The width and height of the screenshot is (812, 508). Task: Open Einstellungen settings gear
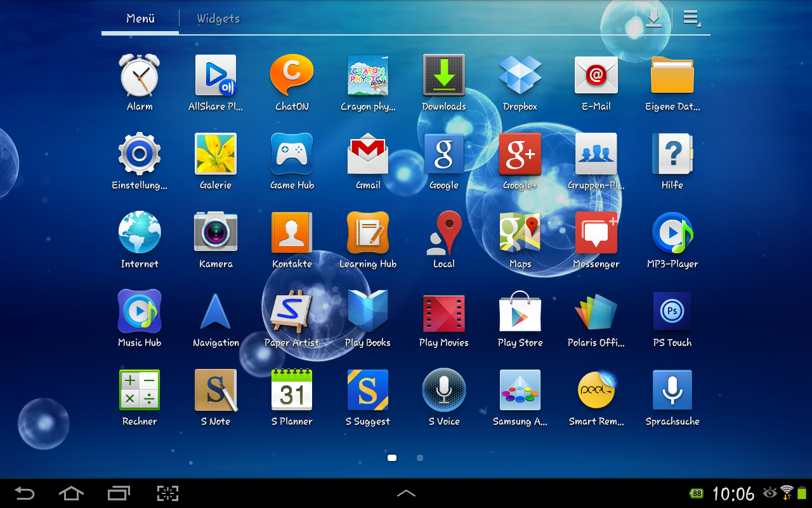coord(140,154)
